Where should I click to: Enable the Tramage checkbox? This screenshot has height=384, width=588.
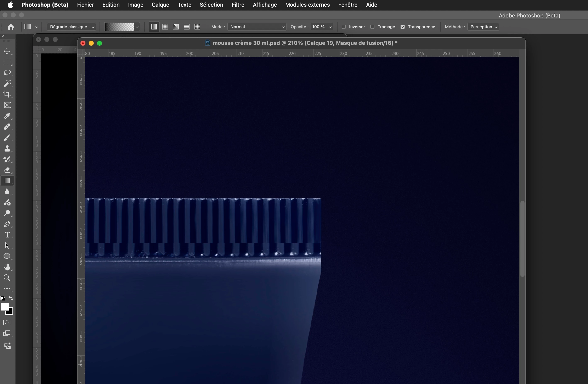[372, 27]
